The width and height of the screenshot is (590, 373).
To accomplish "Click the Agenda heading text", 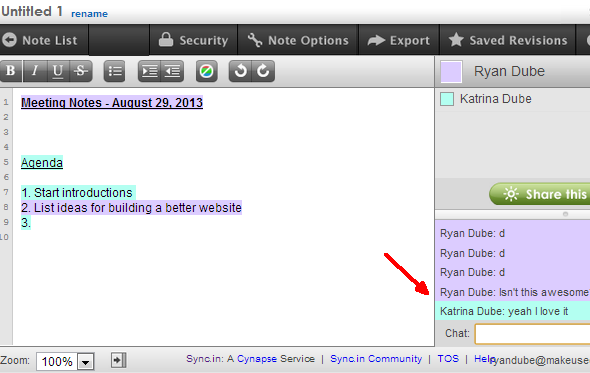I will click(42, 163).
